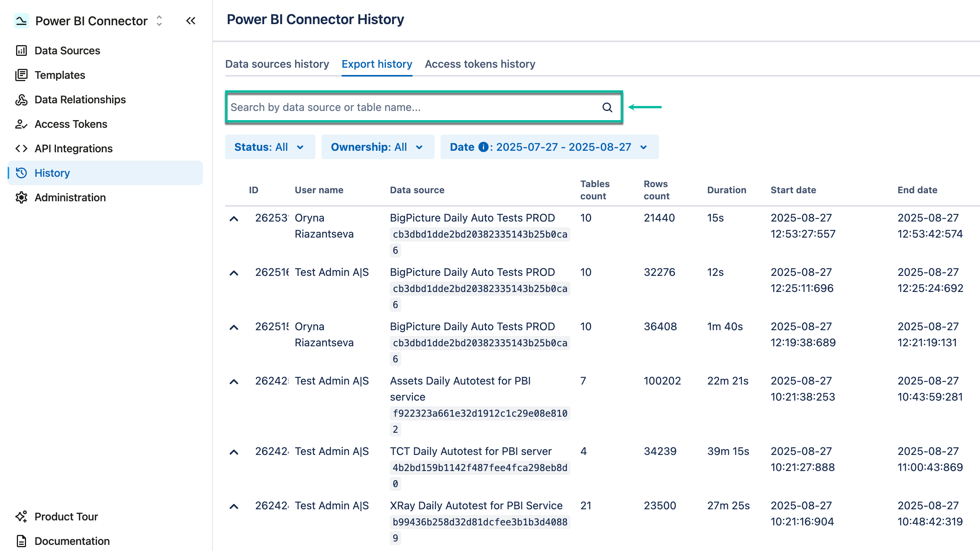Select the Data Sources sidebar icon

(x=21, y=50)
